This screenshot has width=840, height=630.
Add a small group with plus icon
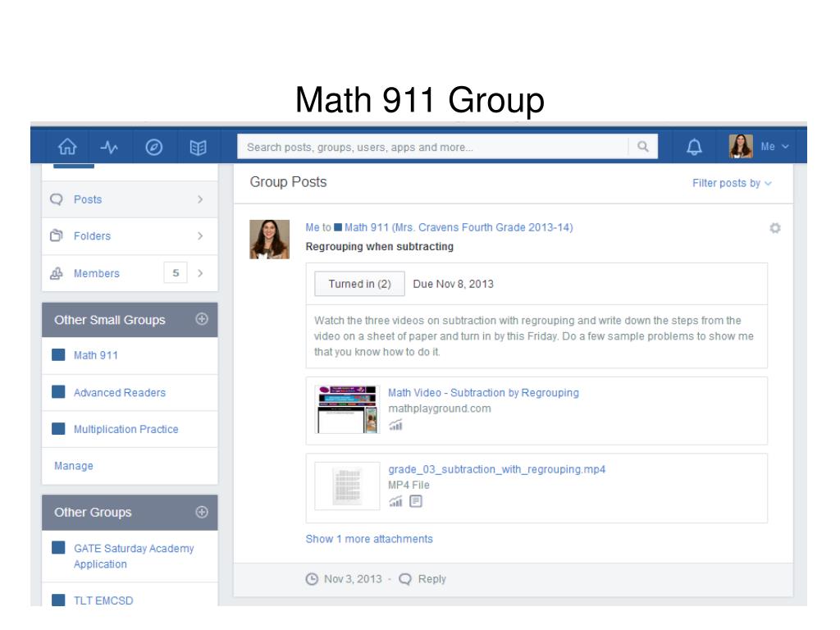[x=202, y=319]
